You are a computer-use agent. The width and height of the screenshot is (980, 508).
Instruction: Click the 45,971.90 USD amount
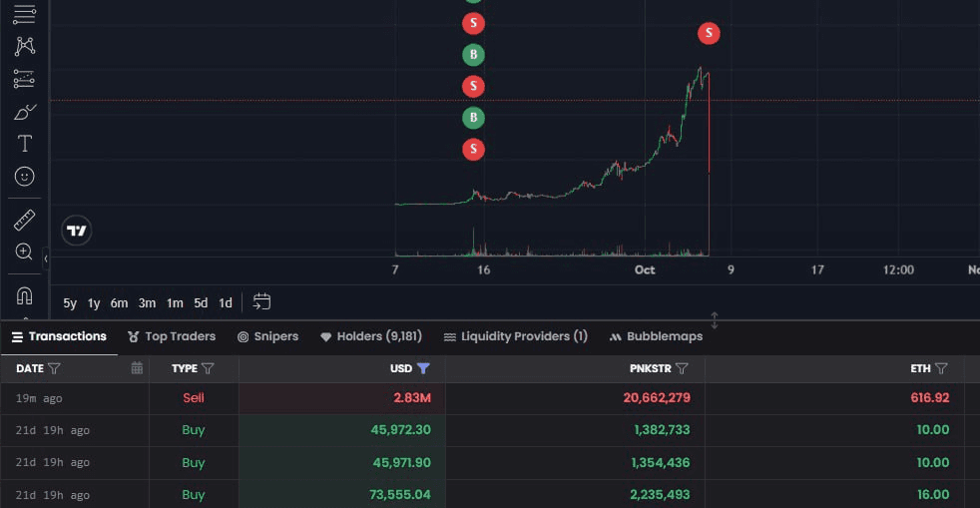[401, 463]
